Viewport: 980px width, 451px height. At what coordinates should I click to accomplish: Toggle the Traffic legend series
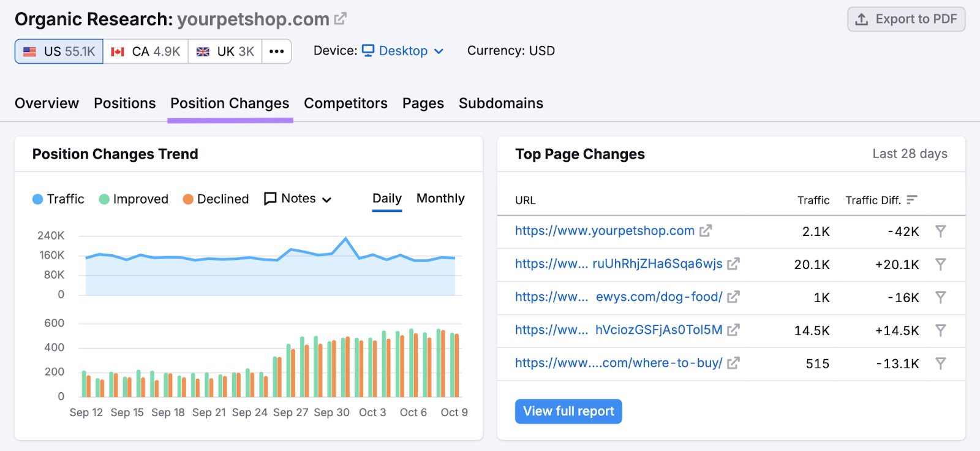[x=58, y=199]
